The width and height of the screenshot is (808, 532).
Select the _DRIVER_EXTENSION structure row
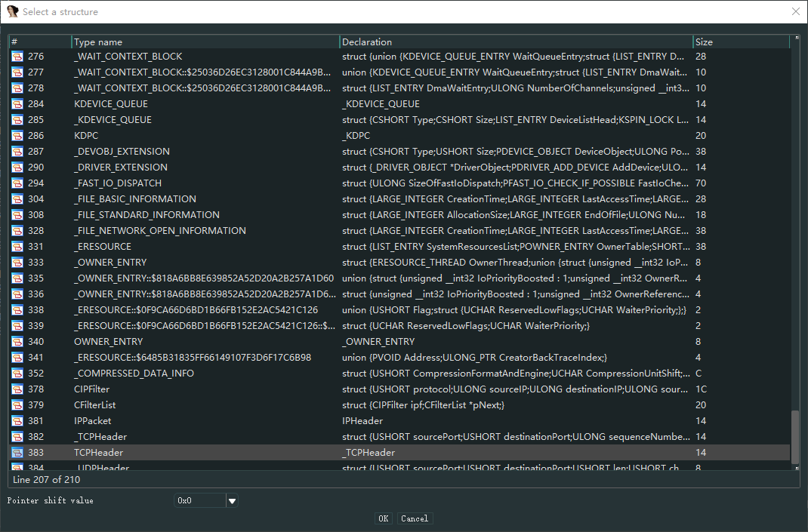tap(121, 168)
